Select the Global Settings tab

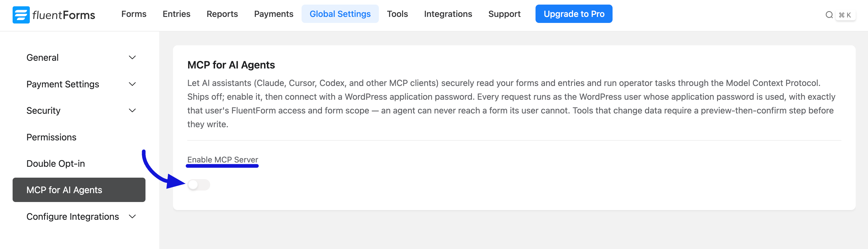click(340, 14)
